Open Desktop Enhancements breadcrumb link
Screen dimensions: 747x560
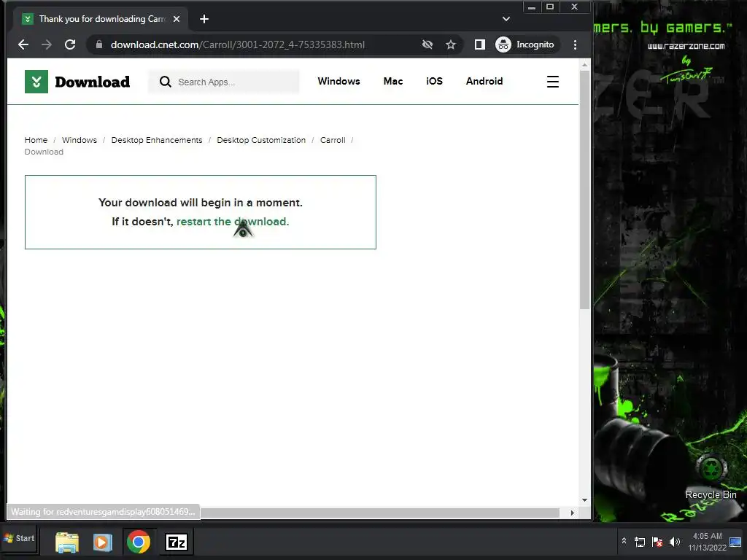(157, 140)
